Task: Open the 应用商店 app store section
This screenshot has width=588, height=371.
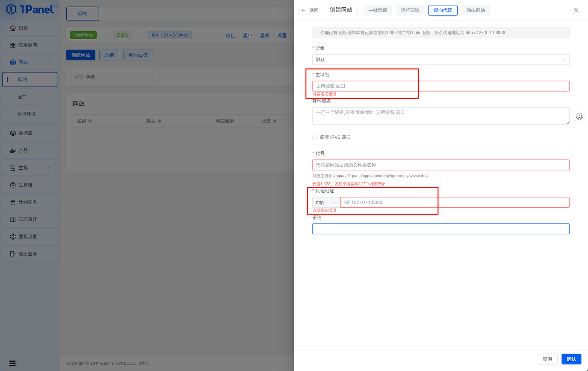Action: 27,45
